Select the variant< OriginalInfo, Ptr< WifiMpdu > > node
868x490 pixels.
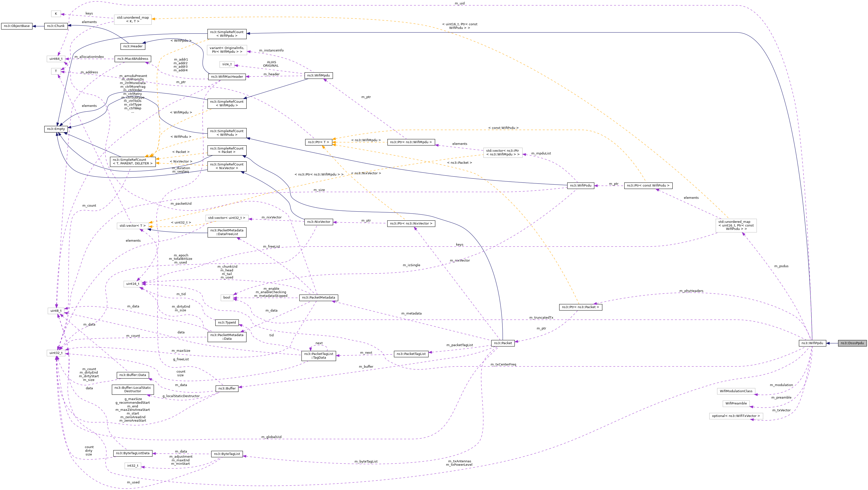(x=227, y=50)
